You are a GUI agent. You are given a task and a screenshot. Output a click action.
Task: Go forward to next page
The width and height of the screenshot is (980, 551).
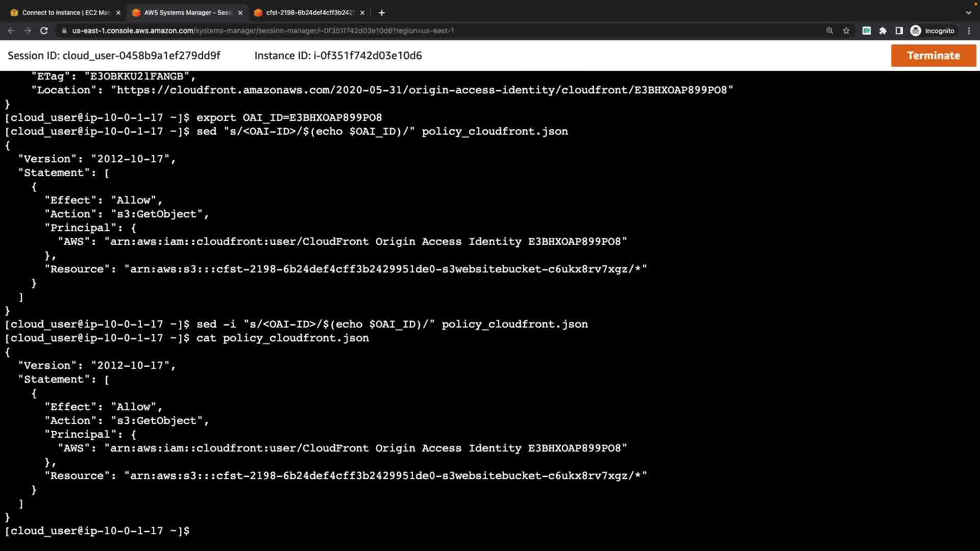(x=28, y=31)
